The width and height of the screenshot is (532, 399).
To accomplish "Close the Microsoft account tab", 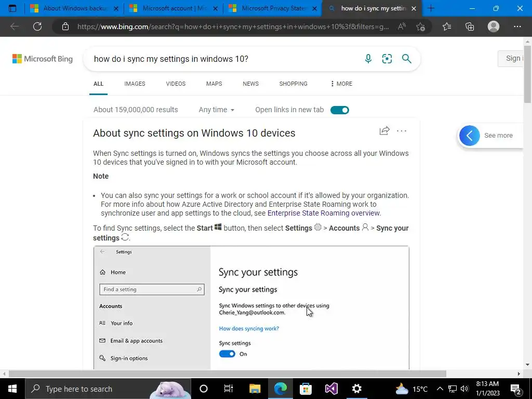I will [215, 9].
